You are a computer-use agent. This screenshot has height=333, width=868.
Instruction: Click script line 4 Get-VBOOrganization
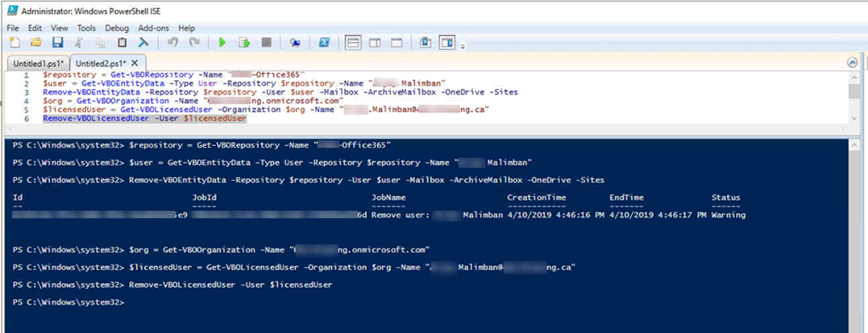(193, 101)
